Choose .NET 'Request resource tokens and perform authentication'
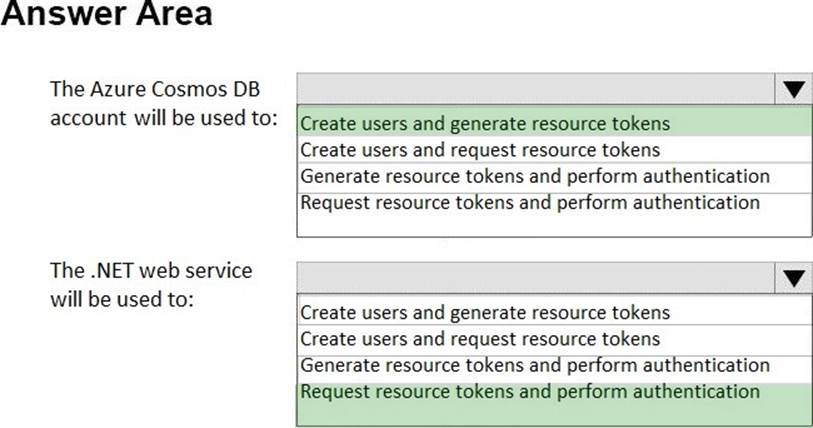The width and height of the screenshot is (813, 428). [530, 391]
